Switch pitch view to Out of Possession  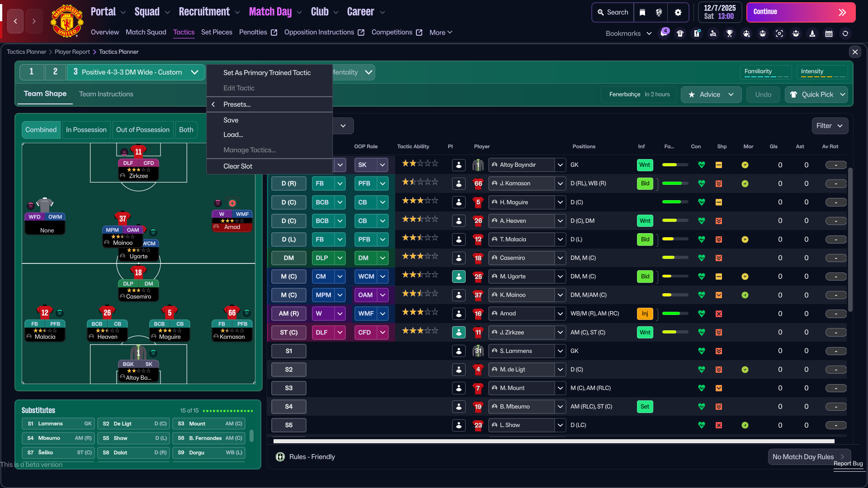(143, 130)
